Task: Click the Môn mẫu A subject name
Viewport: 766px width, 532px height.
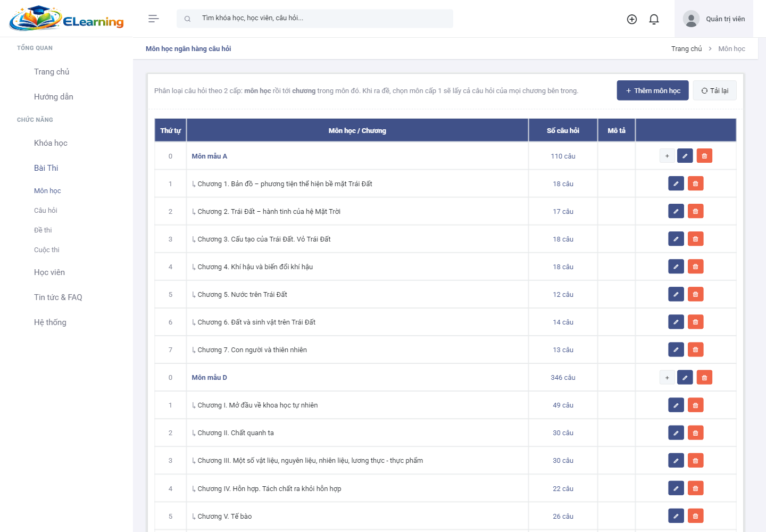Action: (210, 156)
